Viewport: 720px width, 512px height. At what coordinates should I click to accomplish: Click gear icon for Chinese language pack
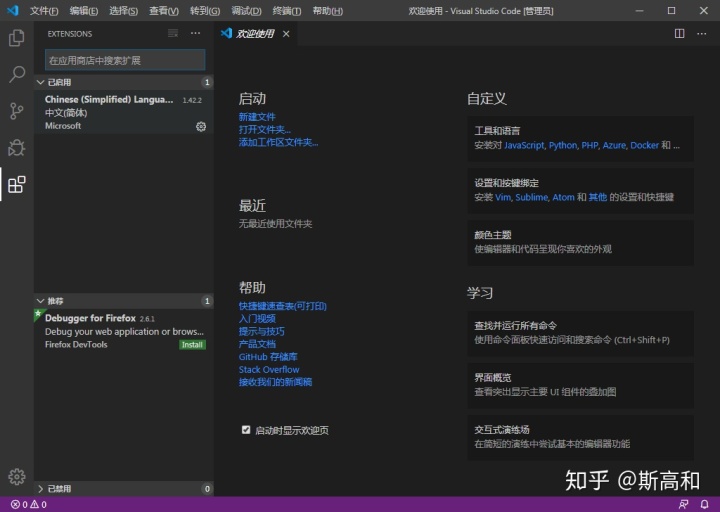click(201, 126)
